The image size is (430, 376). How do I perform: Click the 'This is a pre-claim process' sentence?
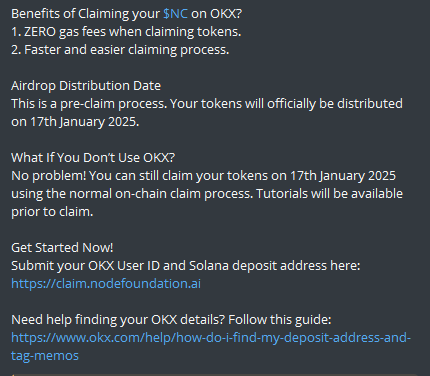89,104
